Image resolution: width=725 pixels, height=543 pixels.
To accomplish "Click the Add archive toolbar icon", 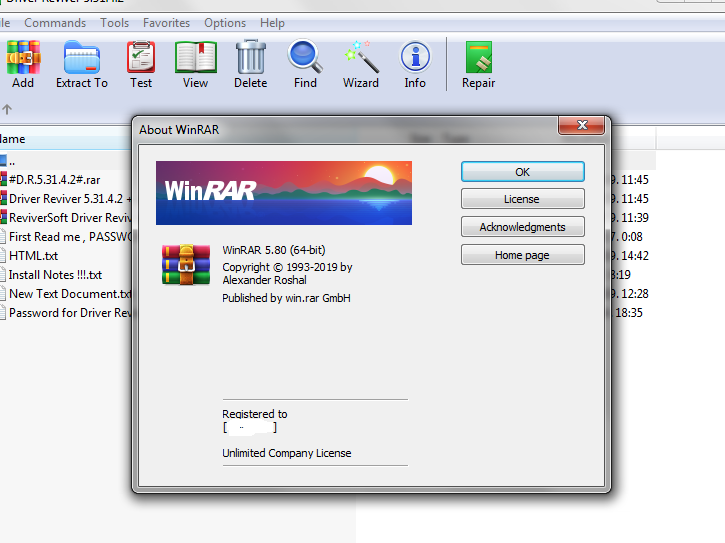I will click(23, 64).
